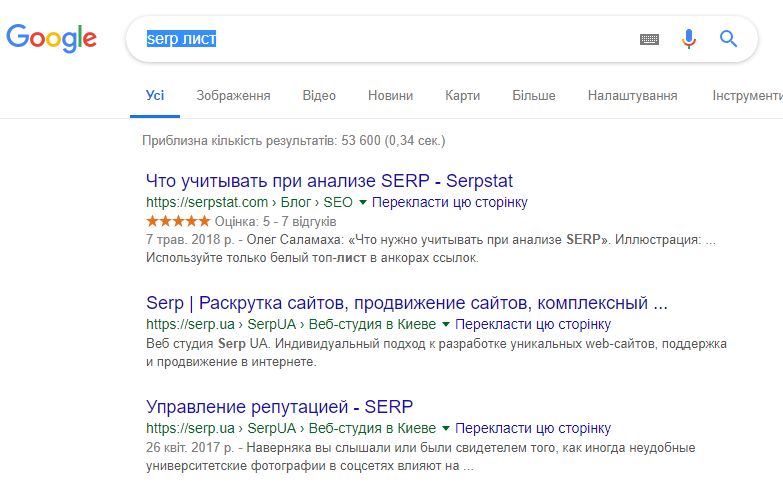
Task: Expand dropdown arrow next to serpstat.com URL
Action: pyautogui.click(x=363, y=202)
